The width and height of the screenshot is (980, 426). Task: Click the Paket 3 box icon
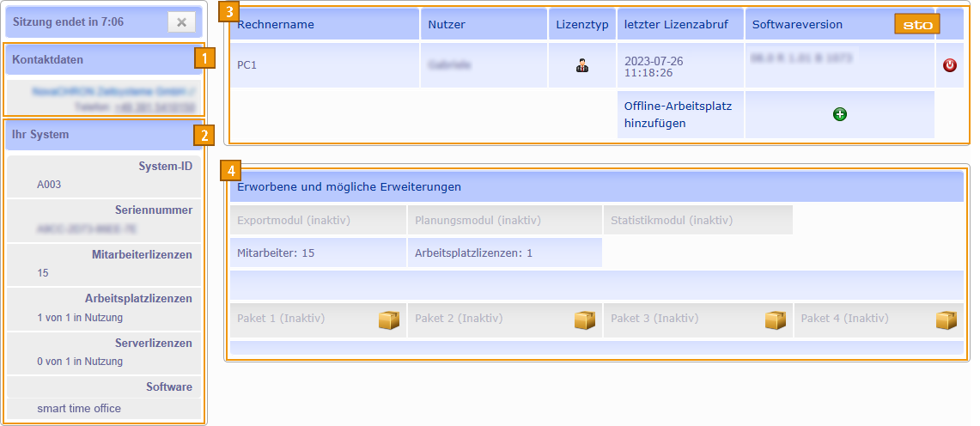776,319
